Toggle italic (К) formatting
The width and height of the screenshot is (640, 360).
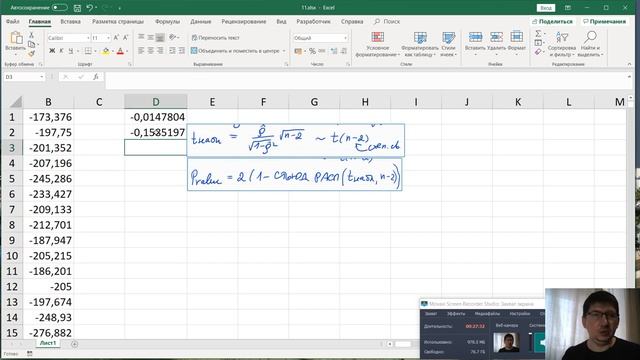coord(61,51)
